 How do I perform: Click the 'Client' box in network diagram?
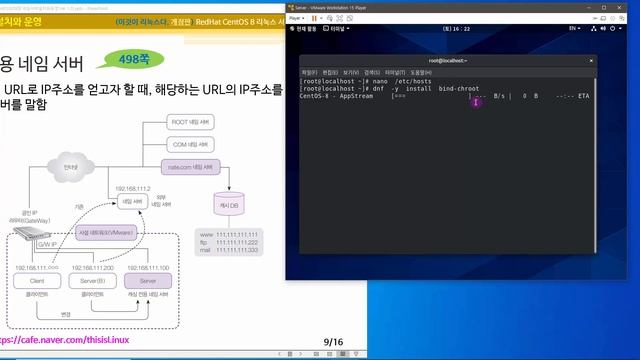tap(37, 281)
